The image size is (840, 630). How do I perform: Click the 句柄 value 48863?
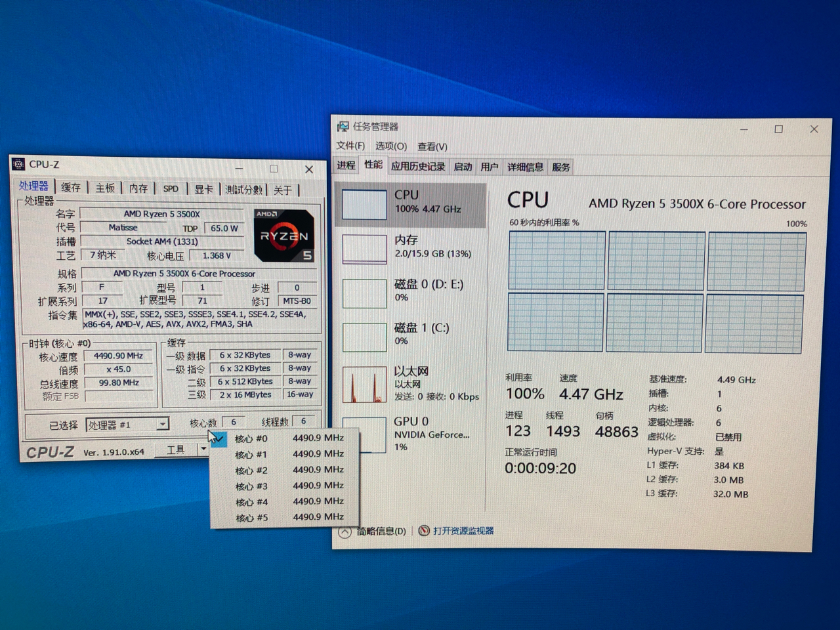click(616, 431)
